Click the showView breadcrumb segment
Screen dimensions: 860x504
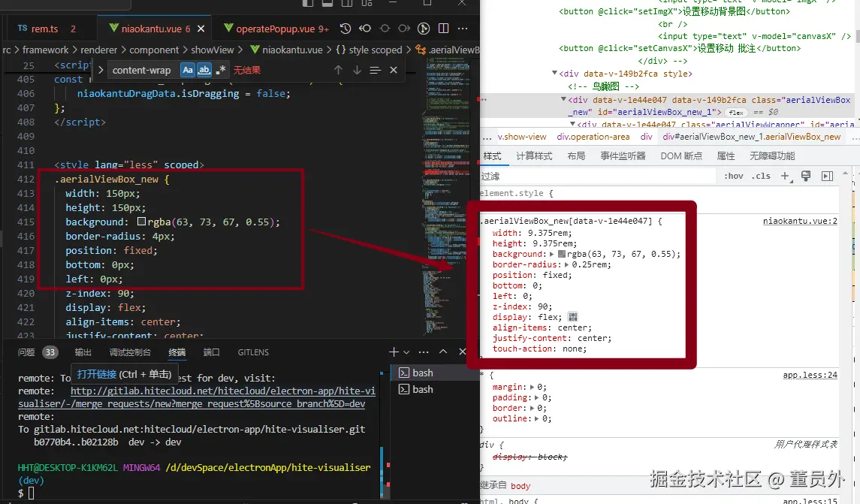coord(213,50)
